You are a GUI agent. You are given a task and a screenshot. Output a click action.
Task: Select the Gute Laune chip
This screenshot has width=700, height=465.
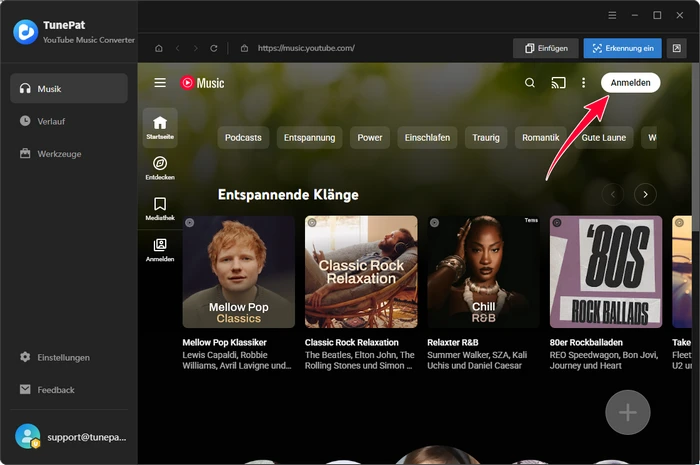click(604, 137)
